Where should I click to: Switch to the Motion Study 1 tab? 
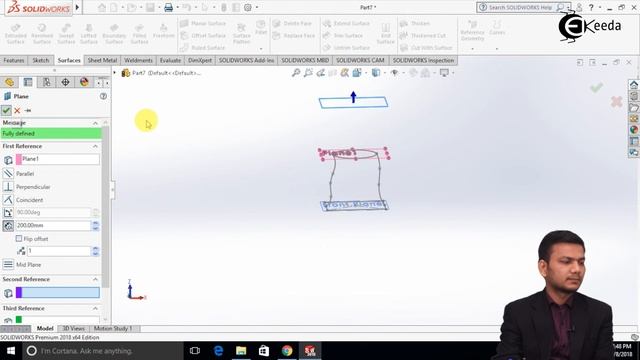(x=113, y=329)
